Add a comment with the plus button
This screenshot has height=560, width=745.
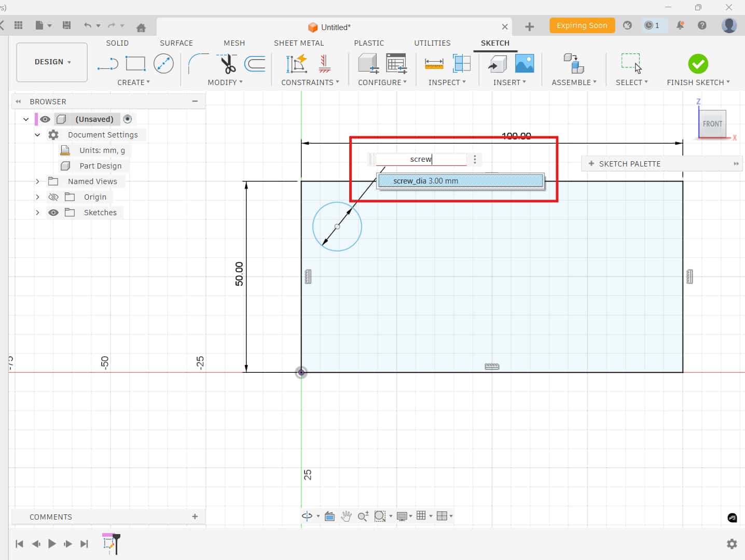tap(195, 516)
